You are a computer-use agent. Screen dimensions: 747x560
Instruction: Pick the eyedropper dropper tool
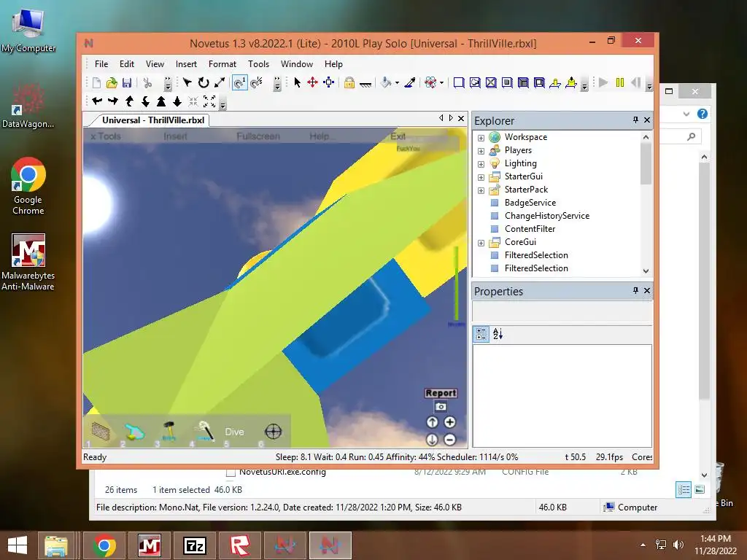point(410,83)
